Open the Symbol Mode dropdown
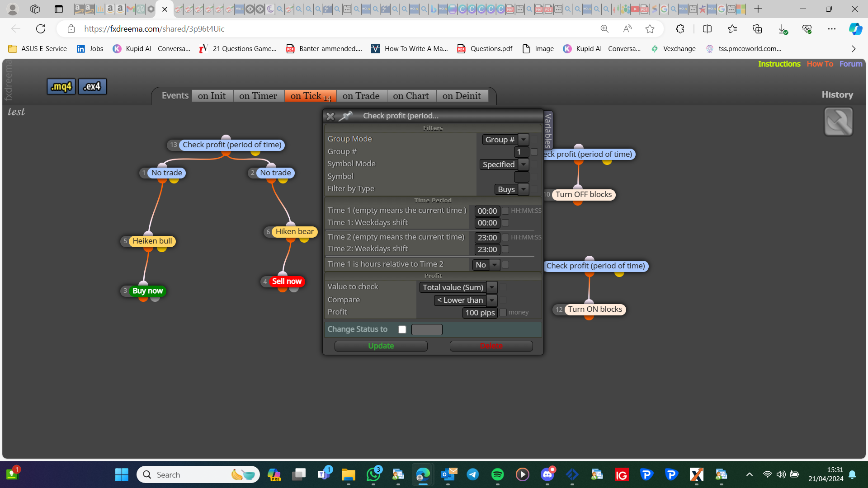868x488 pixels. (x=504, y=164)
